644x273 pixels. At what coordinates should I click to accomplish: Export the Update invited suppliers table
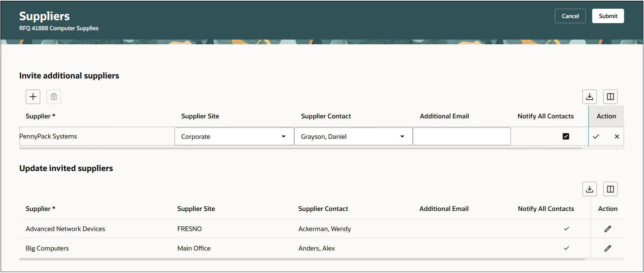pos(590,189)
